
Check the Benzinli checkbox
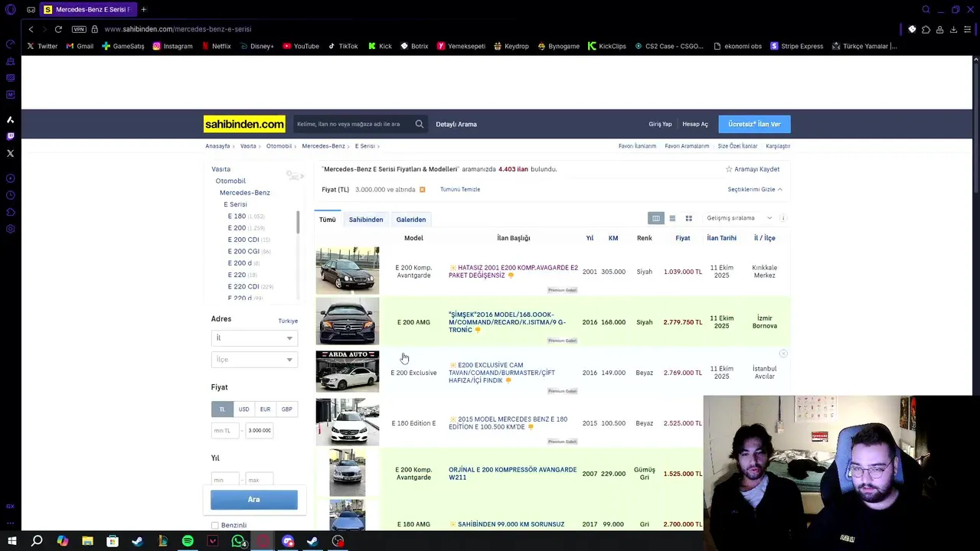coord(215,525)
